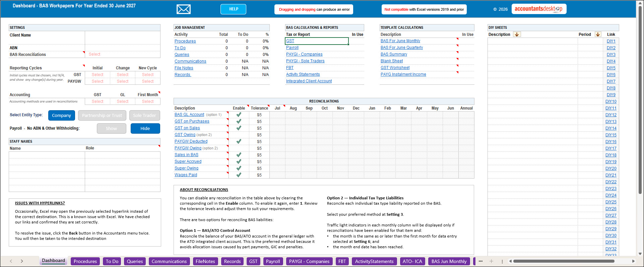Viewport: 644px width, 267px height.
Task: Toggle PAYGW Deducted enable checkmark
Action: [x=239, y=141]
